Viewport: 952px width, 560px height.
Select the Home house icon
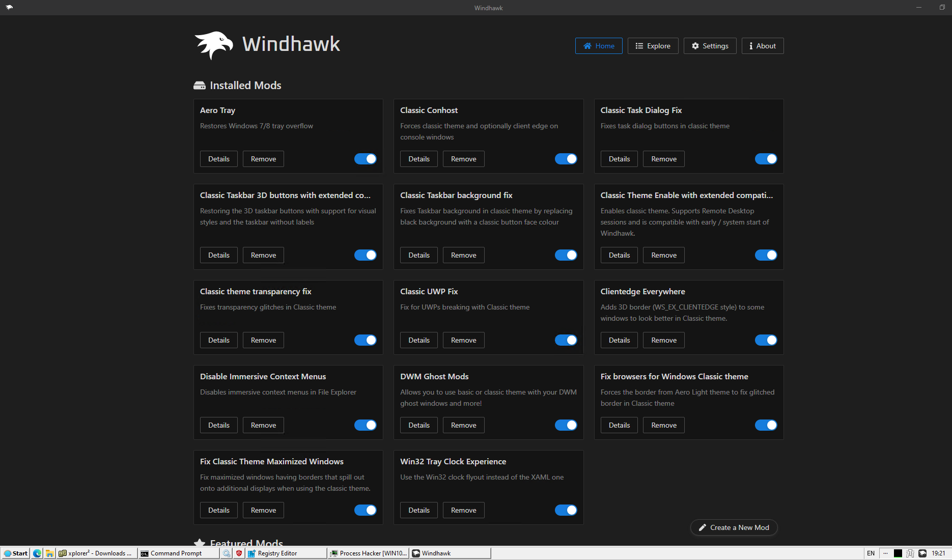[586, 46]
